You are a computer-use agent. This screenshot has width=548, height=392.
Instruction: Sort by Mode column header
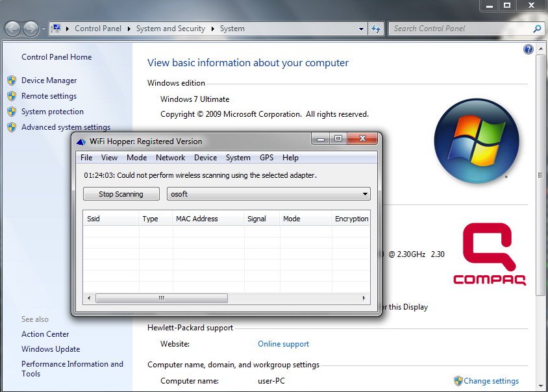click(305, 219)
